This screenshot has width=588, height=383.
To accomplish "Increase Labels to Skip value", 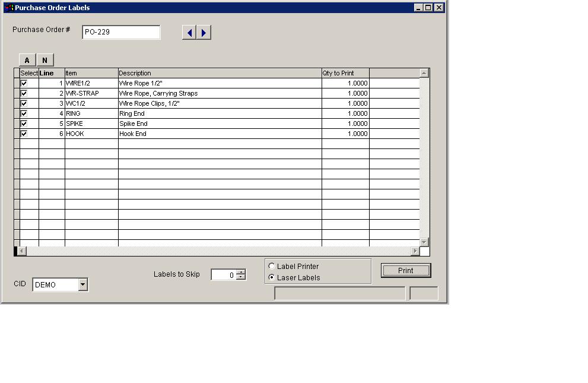I will pyautogui.click(x=240, y=272).
